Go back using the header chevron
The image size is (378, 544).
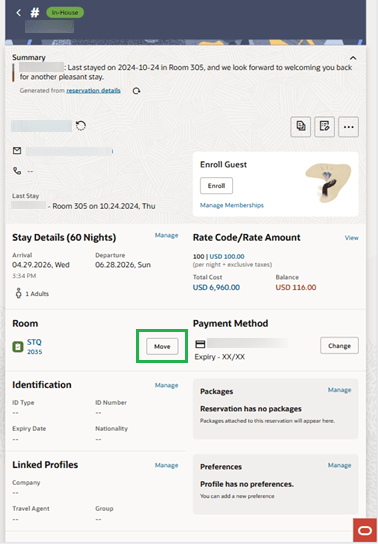[x=19, y=13]
